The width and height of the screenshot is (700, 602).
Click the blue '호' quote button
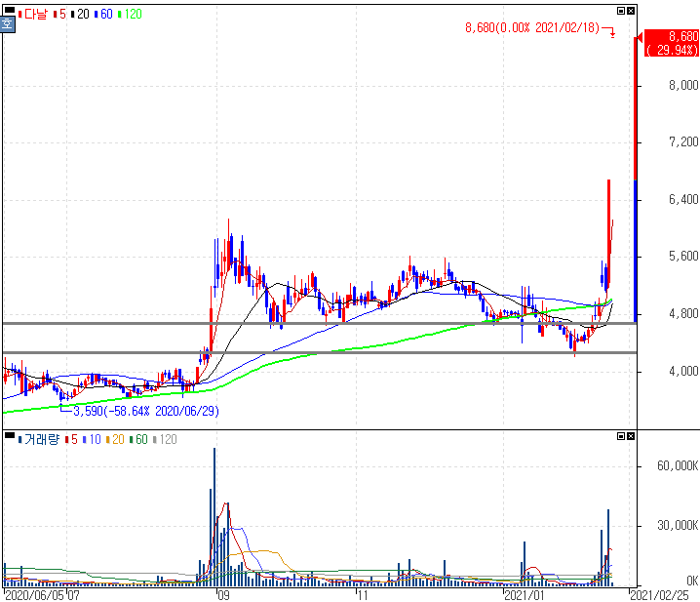coord(7,24)
